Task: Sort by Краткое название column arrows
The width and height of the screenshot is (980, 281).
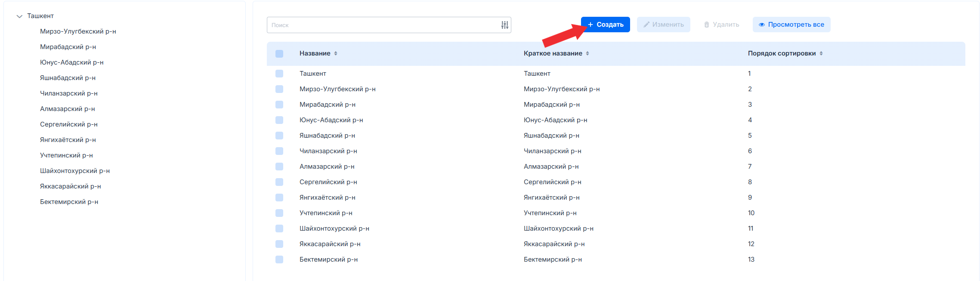Action: (587, 53)
